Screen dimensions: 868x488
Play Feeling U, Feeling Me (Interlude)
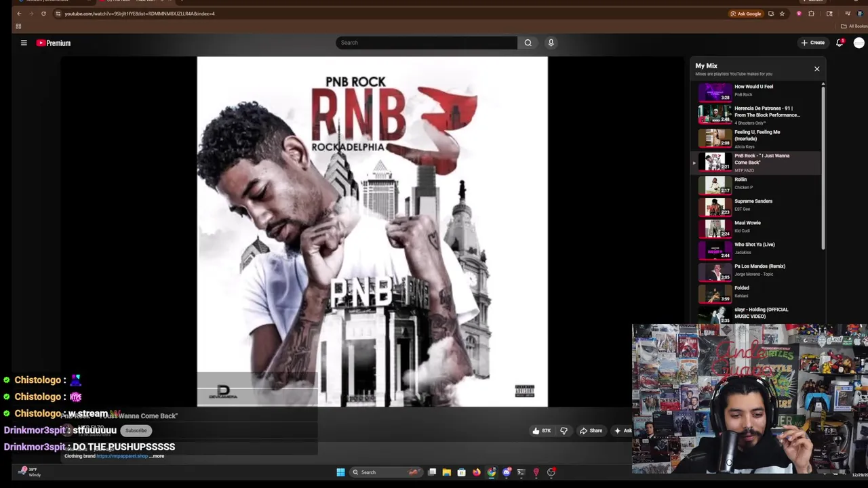coord(758,138)
